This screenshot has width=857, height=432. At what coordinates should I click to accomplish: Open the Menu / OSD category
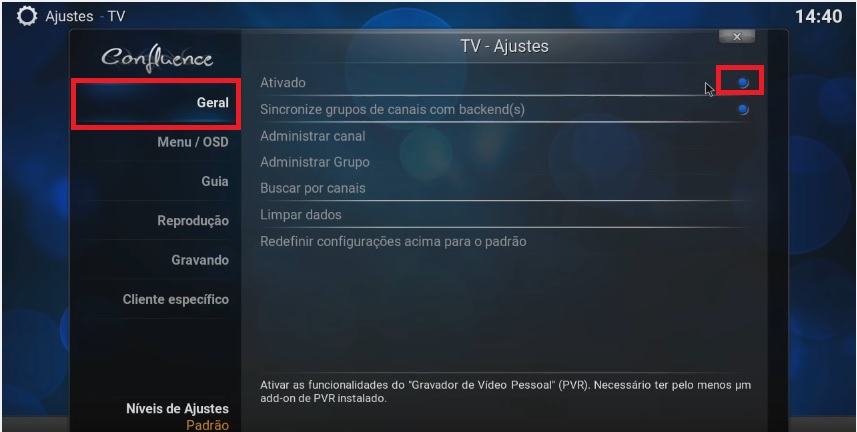point(156,142)
